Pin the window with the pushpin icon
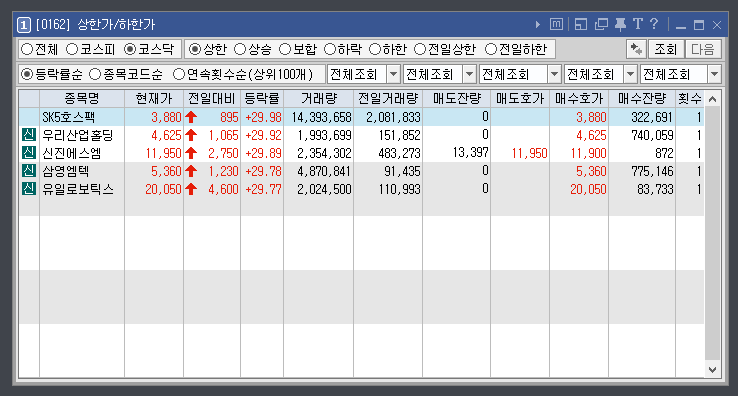Image resolution: width=738 pixels, height=396 pixels. point(620,24)
